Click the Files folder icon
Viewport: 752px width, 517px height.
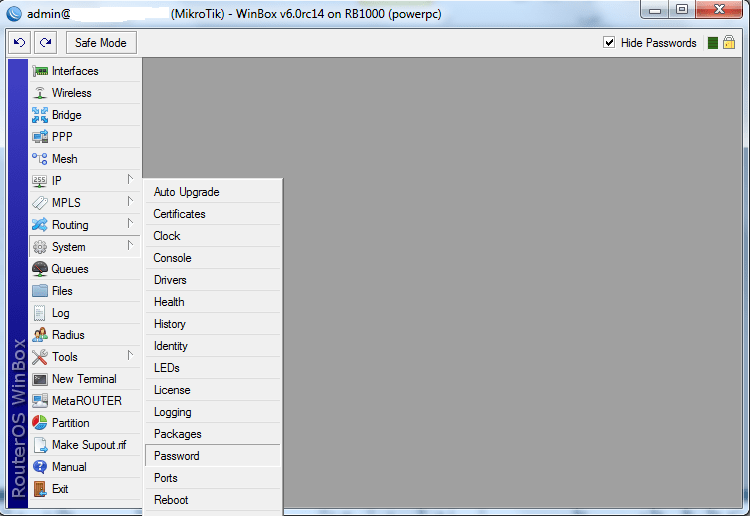[x=40, y=291]
